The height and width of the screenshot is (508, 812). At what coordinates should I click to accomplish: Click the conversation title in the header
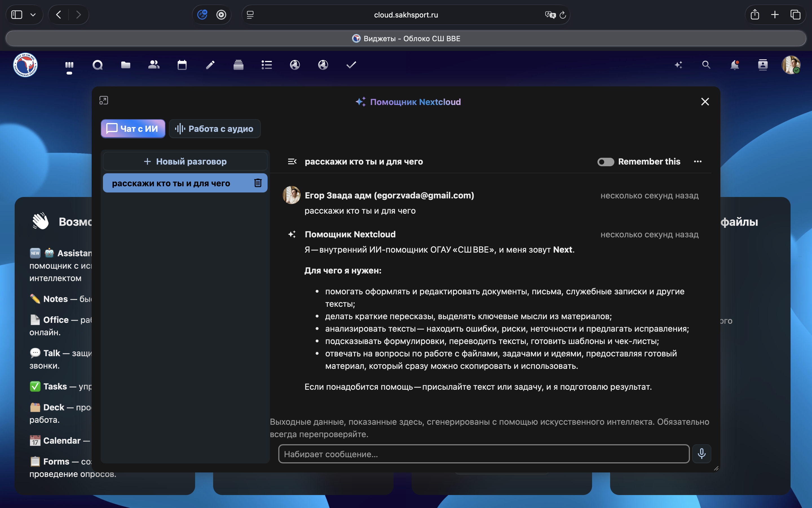click(x=364, y=162)
